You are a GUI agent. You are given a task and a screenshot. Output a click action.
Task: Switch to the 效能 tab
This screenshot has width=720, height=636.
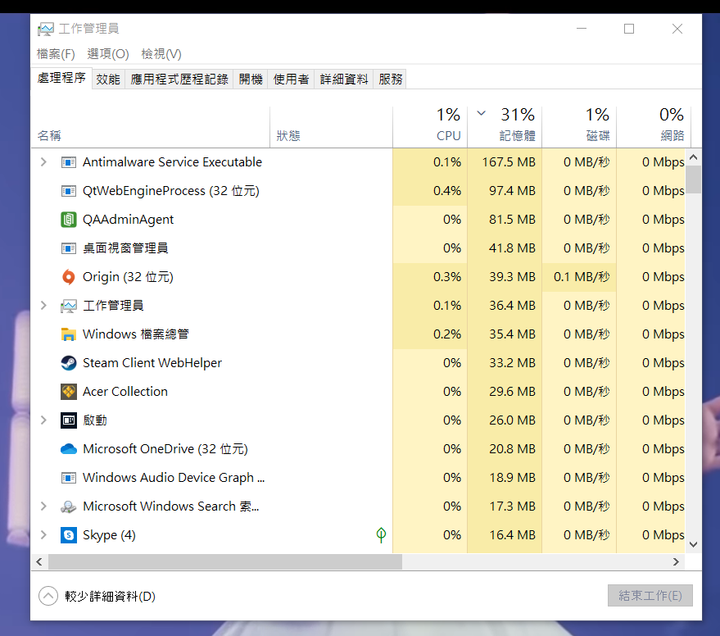pos(108,79)
